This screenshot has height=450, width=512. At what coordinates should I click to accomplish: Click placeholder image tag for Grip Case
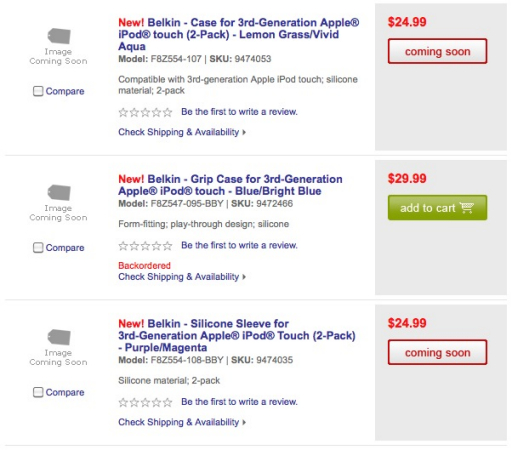(59, 192)
